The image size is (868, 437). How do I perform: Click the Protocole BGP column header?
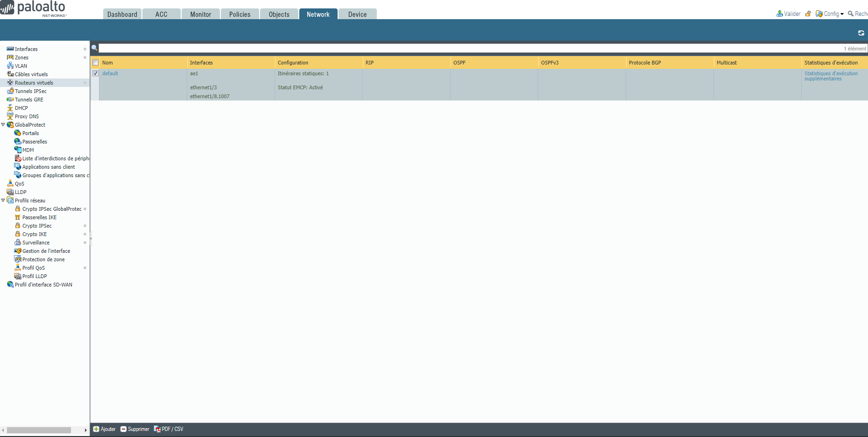pos(670,63)
